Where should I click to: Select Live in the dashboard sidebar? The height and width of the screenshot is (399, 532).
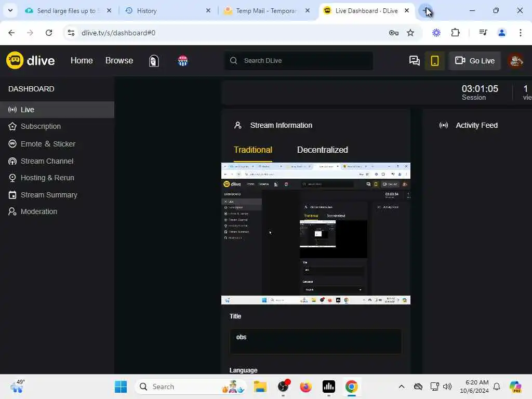coord(57,110)
